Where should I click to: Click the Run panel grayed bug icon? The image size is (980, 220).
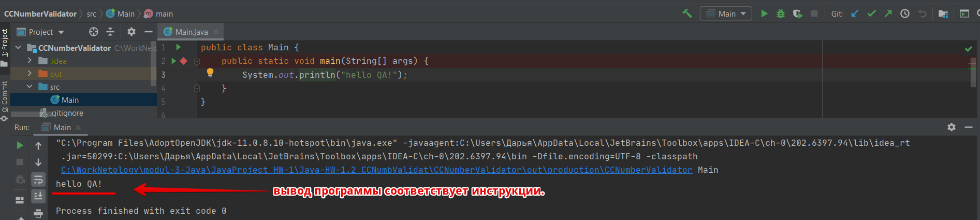pos(20,179)
